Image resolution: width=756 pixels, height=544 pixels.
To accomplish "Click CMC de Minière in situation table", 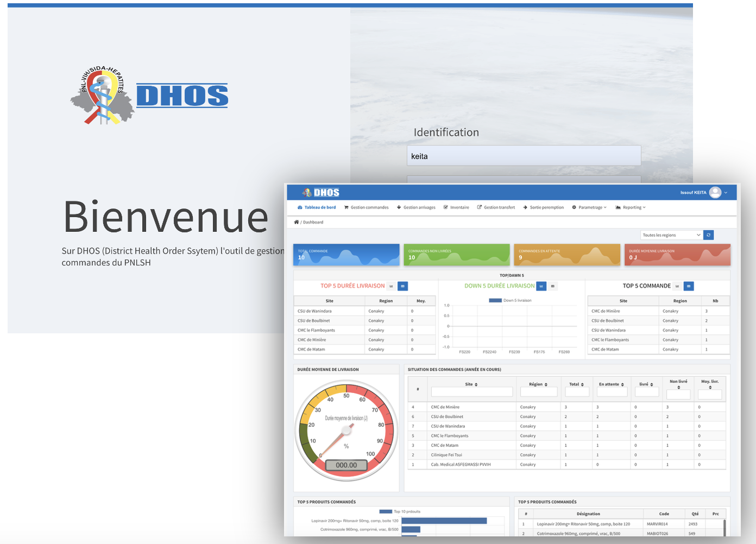I will click(x=445, y=407).
